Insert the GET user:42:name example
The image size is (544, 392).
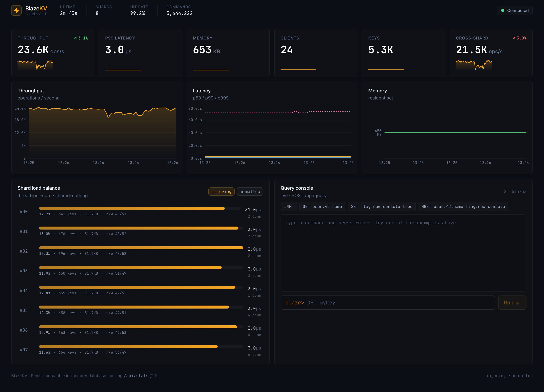322,207
